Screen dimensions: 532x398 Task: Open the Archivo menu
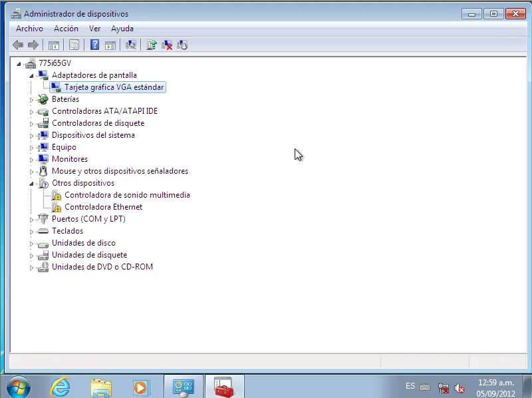point(29,29)
